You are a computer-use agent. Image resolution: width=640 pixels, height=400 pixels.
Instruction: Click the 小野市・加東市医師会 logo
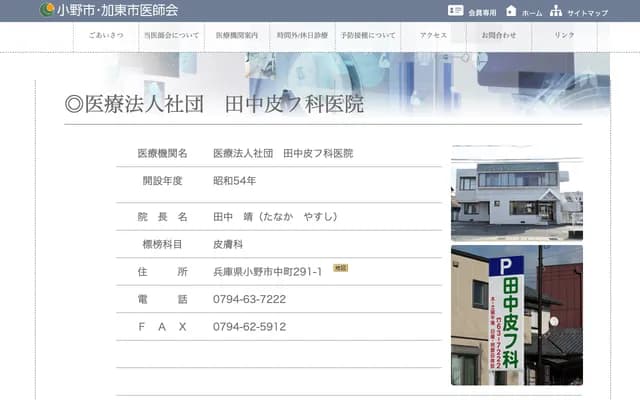(x=109, y=10)
